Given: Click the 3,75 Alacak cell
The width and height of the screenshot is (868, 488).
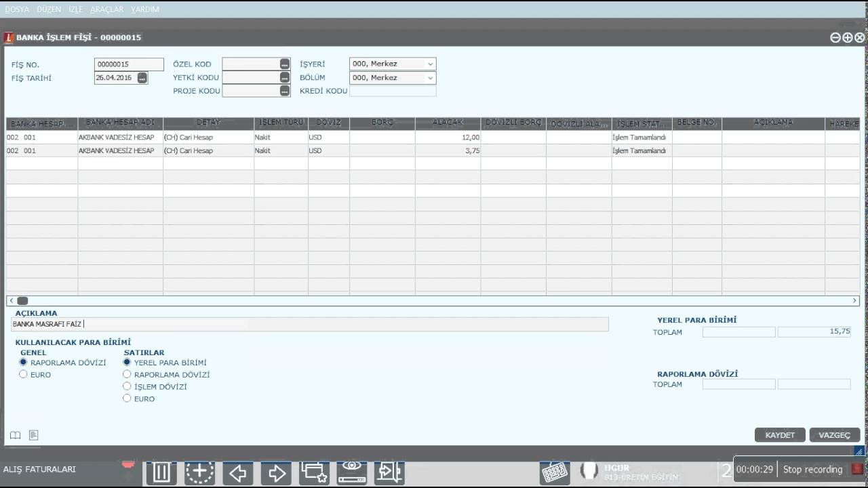Looking at the screenshot, I should click(448, 150).
